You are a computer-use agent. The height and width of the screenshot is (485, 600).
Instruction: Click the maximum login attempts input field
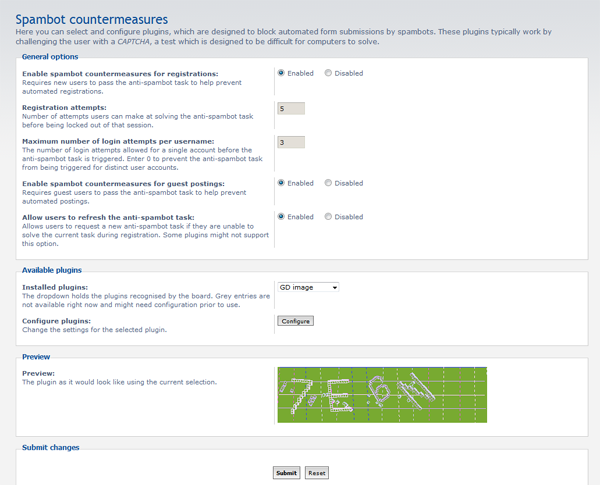291,142
